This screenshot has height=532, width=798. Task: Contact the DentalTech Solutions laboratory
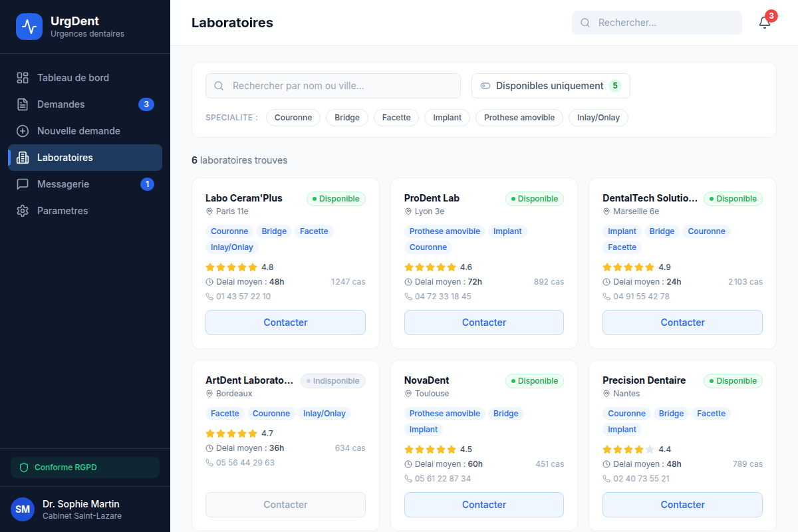682,323
